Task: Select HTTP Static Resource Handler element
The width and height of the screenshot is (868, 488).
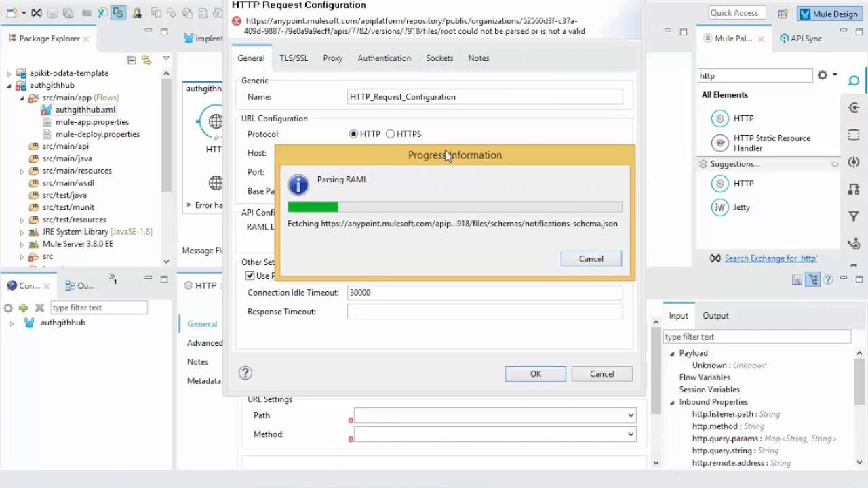Action: click(x=761, y=143)
